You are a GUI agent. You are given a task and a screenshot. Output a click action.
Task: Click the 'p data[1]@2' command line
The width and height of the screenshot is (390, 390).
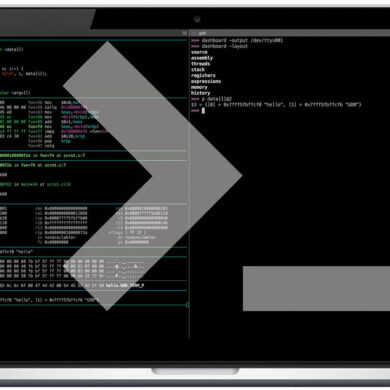(x=211, y=99)
